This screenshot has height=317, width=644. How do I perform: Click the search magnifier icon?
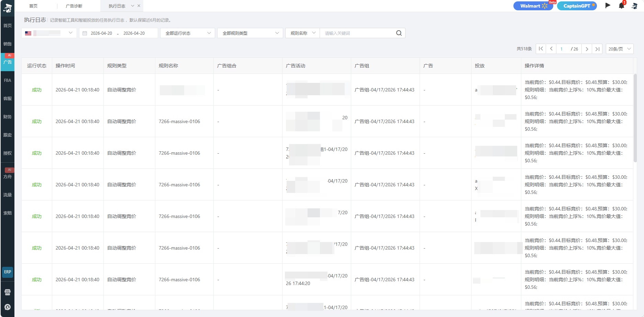(399, 33)
